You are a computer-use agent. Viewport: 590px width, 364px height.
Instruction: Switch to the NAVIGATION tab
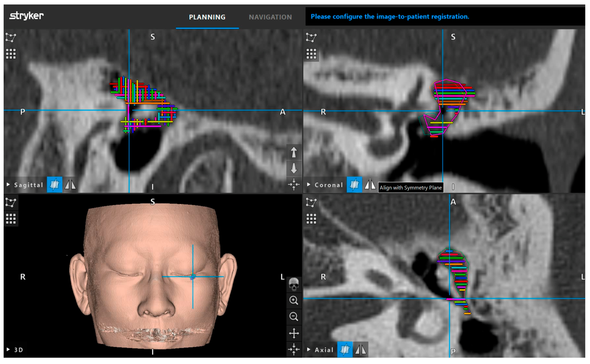point(270,17)
